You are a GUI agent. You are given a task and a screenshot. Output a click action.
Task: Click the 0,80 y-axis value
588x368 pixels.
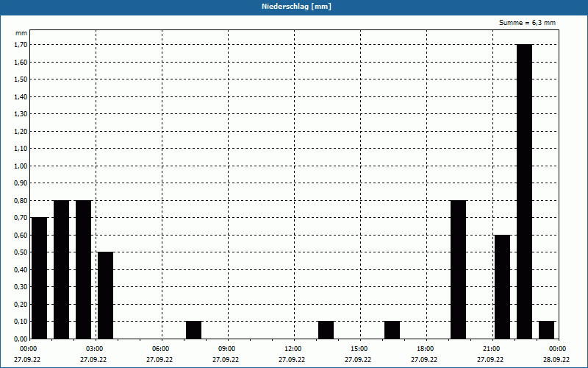21,200
